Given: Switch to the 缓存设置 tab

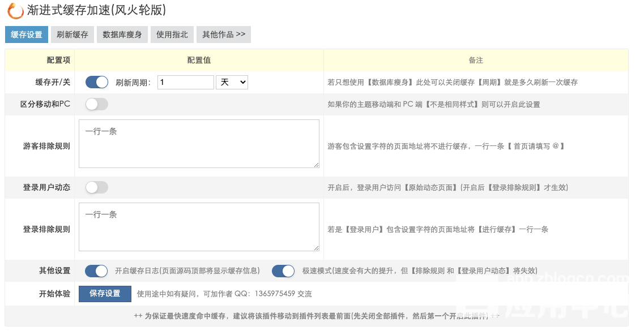Looking at the screenshot, I should click(x=27, y=35).
